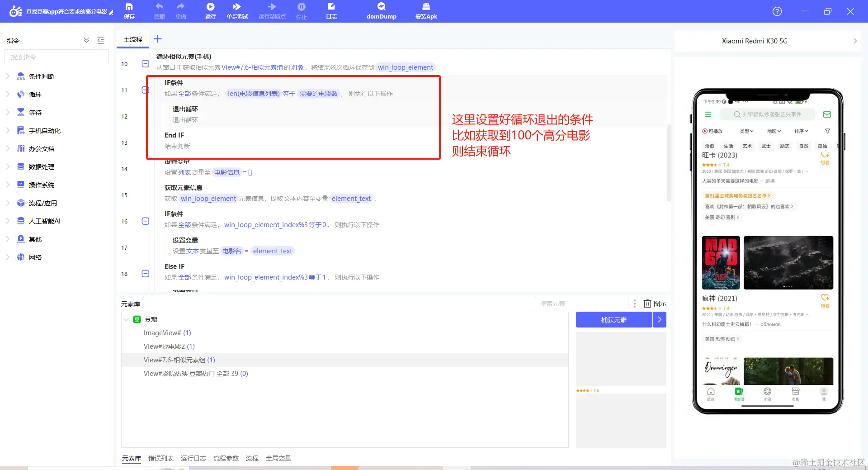
Task: Open the 元素库 bottom tab
Action: [x=131, y=458]
